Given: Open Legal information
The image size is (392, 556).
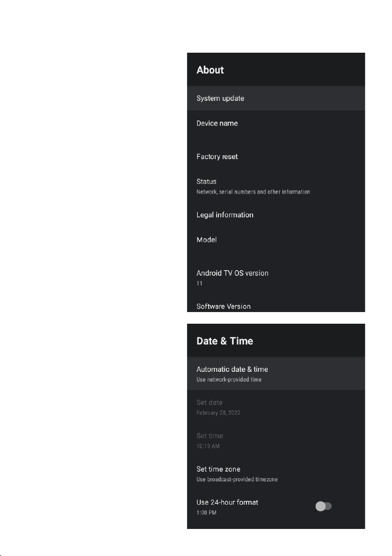Looking at the screenshot, I should [276, 215].
